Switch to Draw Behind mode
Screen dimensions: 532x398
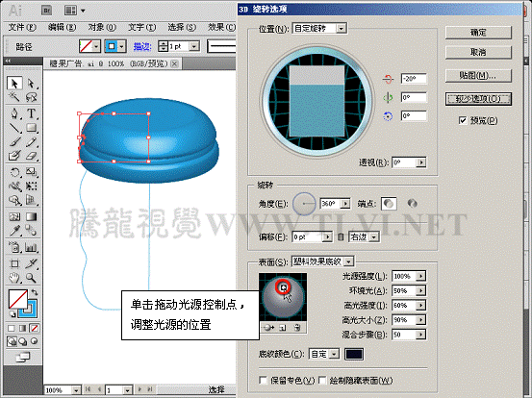click(23, 341)
